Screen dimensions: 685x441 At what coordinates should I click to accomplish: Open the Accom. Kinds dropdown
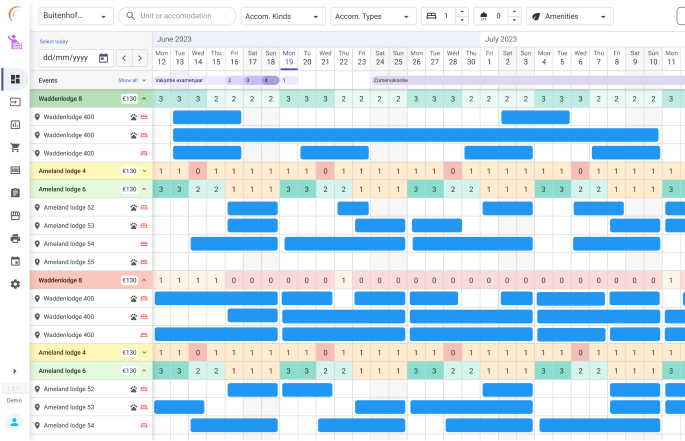point(283,16)
